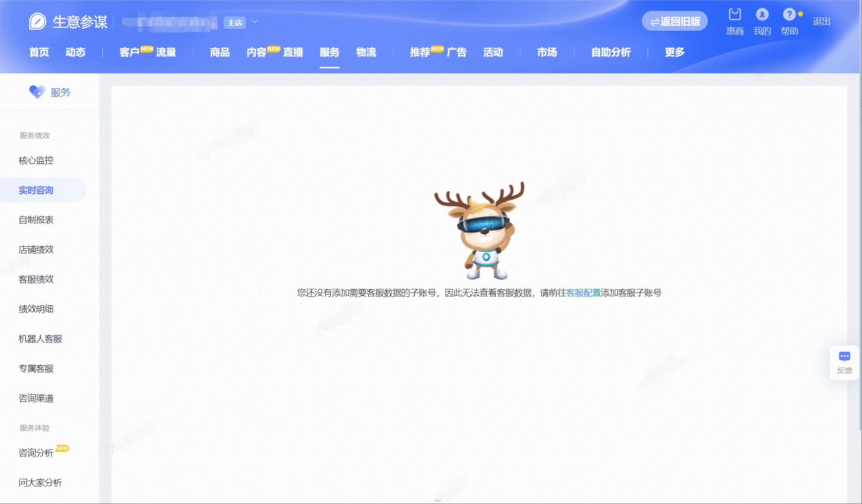Click the 主店 badge
Image resolution: width=862 pixels, height=504 pixels.
click(234, 22)
